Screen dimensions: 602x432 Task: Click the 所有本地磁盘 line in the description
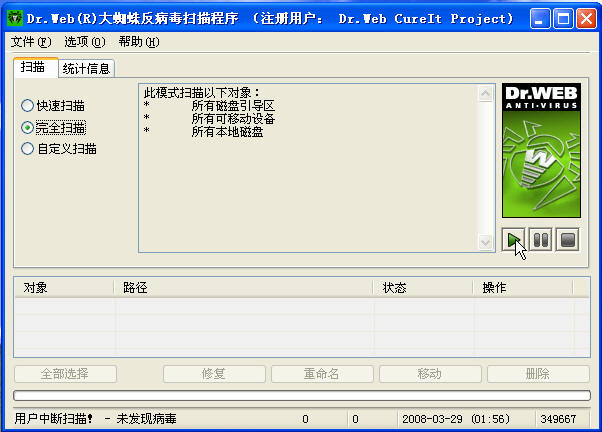[227, 132]
